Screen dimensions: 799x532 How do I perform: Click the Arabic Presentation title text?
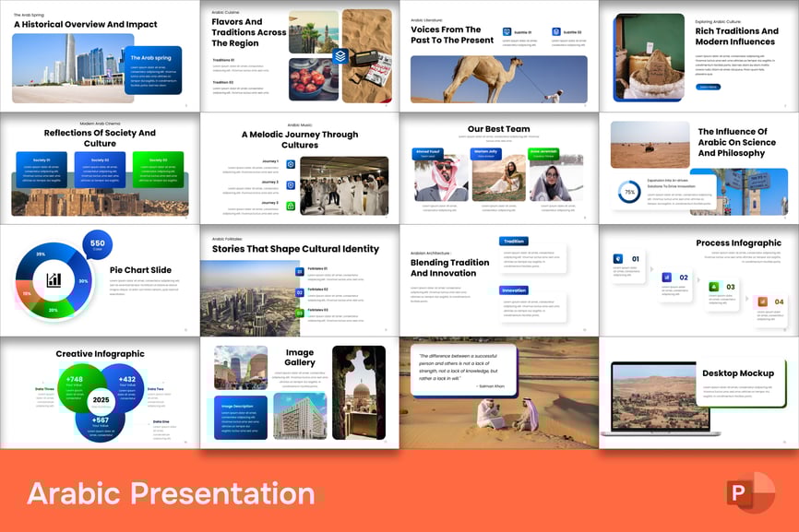click(171, 493)
